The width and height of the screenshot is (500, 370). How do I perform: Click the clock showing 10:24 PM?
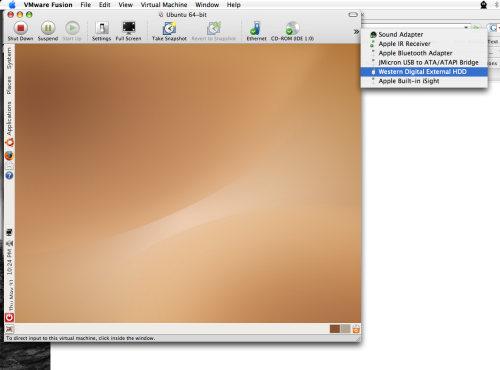click(9, 262)
